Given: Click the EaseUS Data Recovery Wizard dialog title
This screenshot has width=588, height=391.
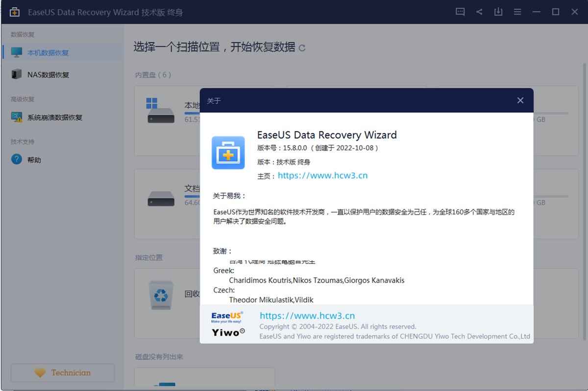Looking at the screenshot, I should (x=327, y=135).
